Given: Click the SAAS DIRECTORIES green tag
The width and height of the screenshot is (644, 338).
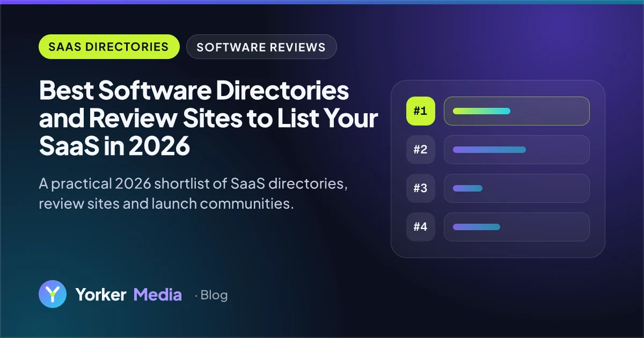Looking at the screenshot, I should [109, 47].
